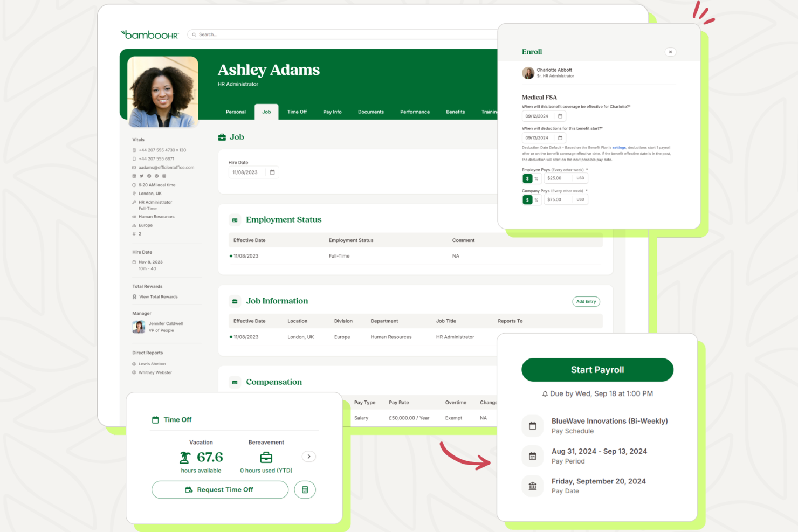798x532 pixels.
Task: Click the BlueWave Innovations (Bi-Weekly) pay schedule
Action: pos(609,421)
